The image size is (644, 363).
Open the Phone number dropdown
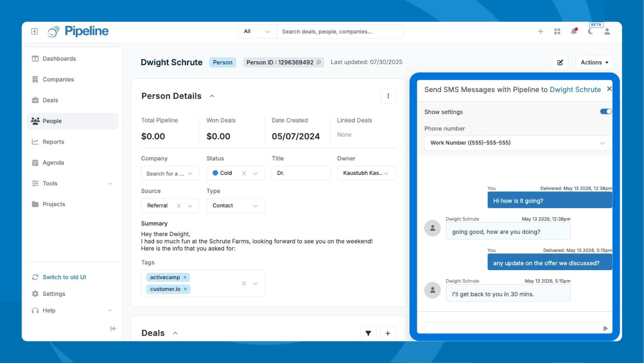coord(518,143)
